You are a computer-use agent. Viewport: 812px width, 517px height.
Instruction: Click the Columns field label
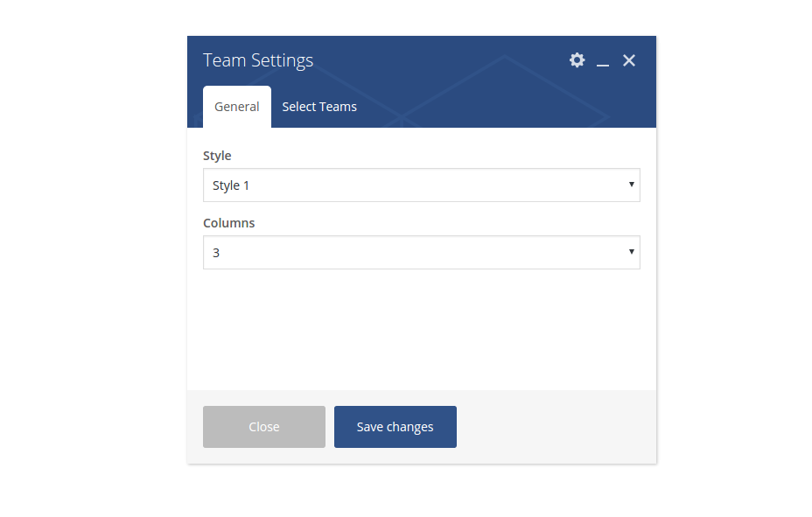[229, 223]
